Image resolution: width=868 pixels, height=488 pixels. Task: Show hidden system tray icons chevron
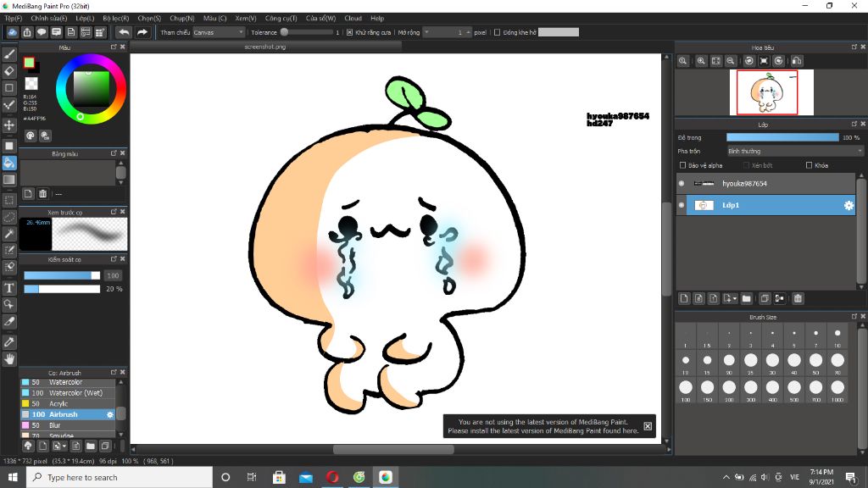pyautogui.click(x=726, y=477)
